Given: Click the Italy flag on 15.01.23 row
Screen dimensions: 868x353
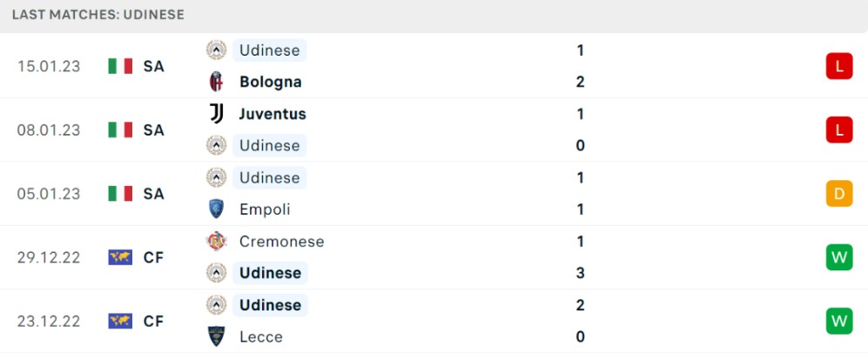Looking at the screenshot, I should pyautogui.click(x=120, y=66).
